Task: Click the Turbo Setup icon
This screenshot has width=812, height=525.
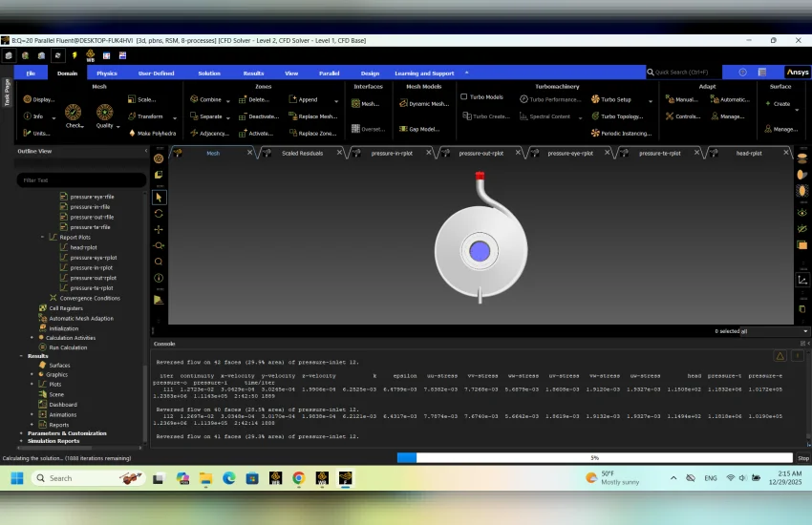Action: coord(595,99)
